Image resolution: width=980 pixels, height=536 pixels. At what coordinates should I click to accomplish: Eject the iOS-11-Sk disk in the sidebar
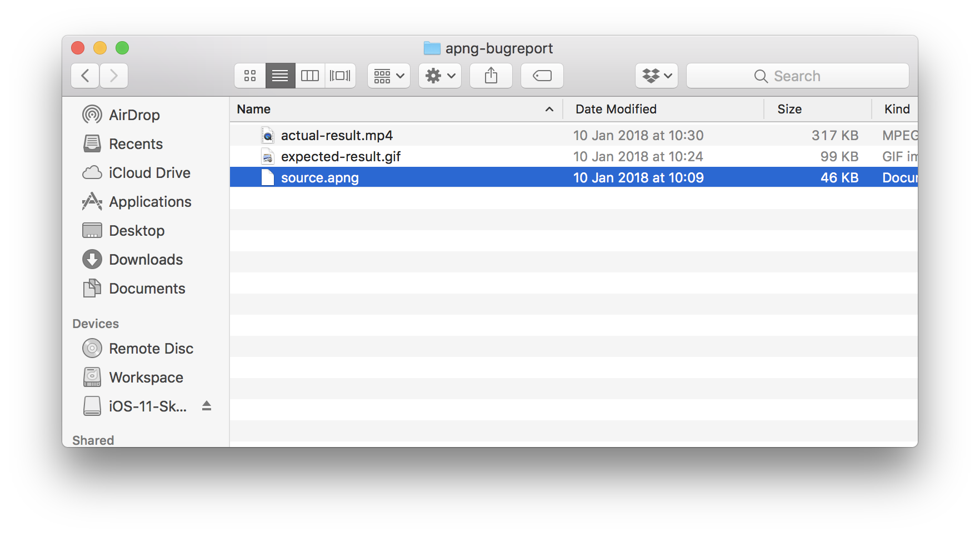[x=207, y=406]
